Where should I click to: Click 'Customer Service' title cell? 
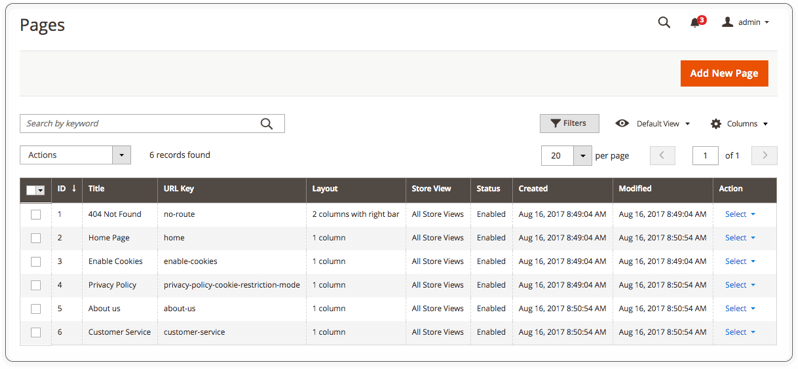pos(120,332)
